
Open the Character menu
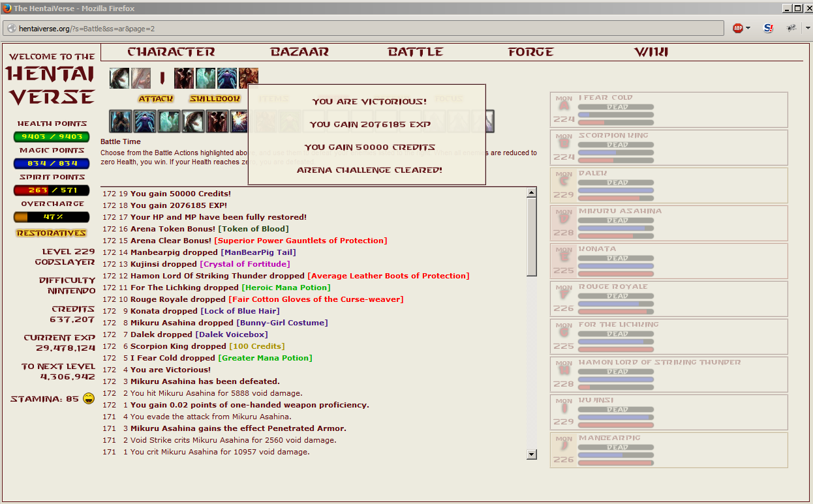(171, 52)
